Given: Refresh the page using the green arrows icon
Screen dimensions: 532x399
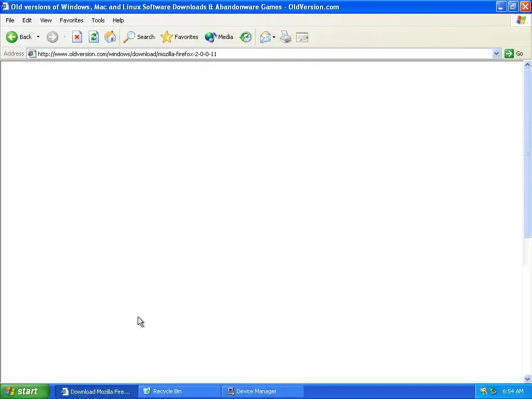Looking at the screenshot, I should click(x=94, y=37).
